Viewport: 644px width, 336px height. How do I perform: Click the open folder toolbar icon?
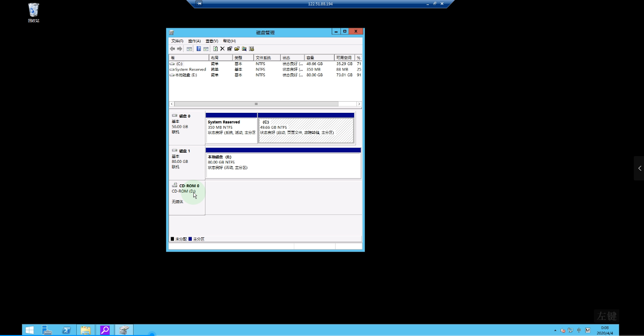237,49
